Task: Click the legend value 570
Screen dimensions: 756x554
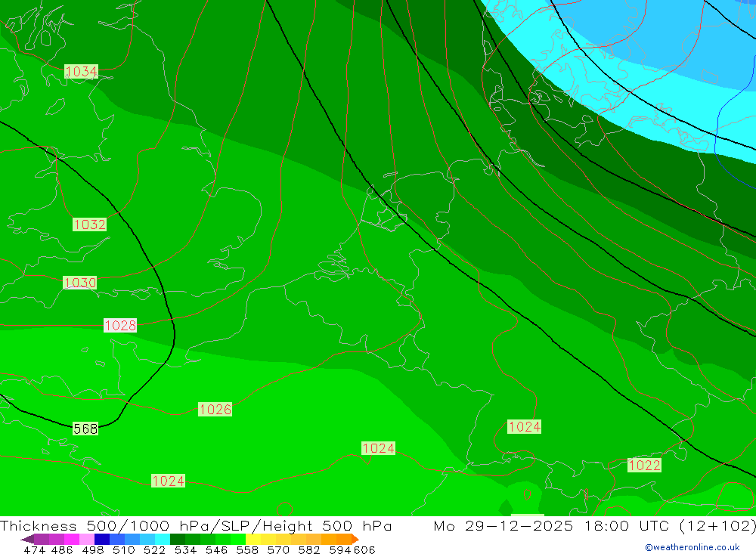Action: (277, 549)
